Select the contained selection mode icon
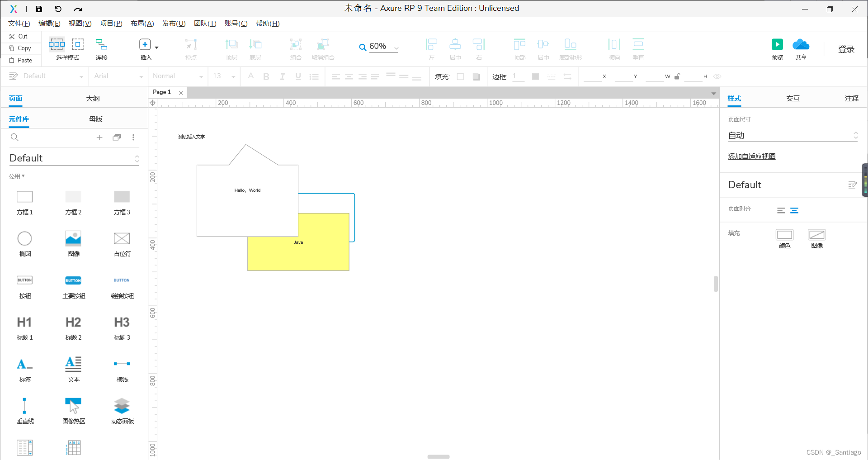 (x=78, y=44)
